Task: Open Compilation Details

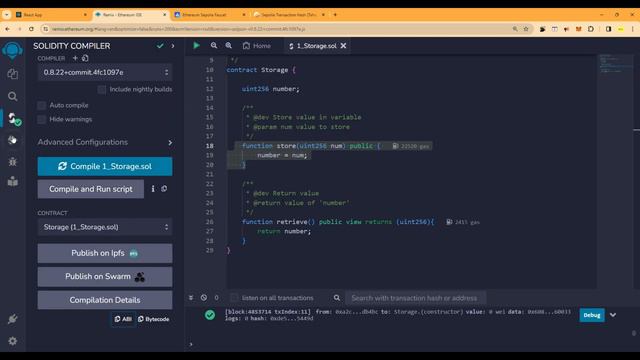Action: point(105,300)
